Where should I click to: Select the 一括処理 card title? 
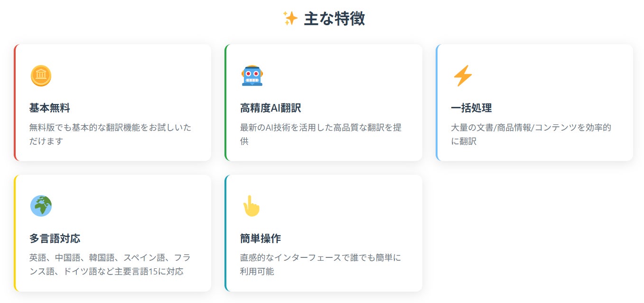click(471, 108)
